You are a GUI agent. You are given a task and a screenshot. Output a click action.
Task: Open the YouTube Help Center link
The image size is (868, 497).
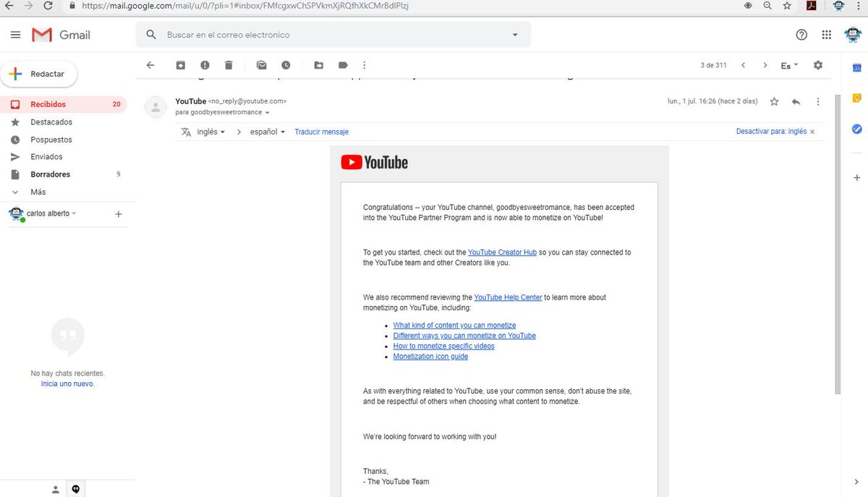coord(508,297)
